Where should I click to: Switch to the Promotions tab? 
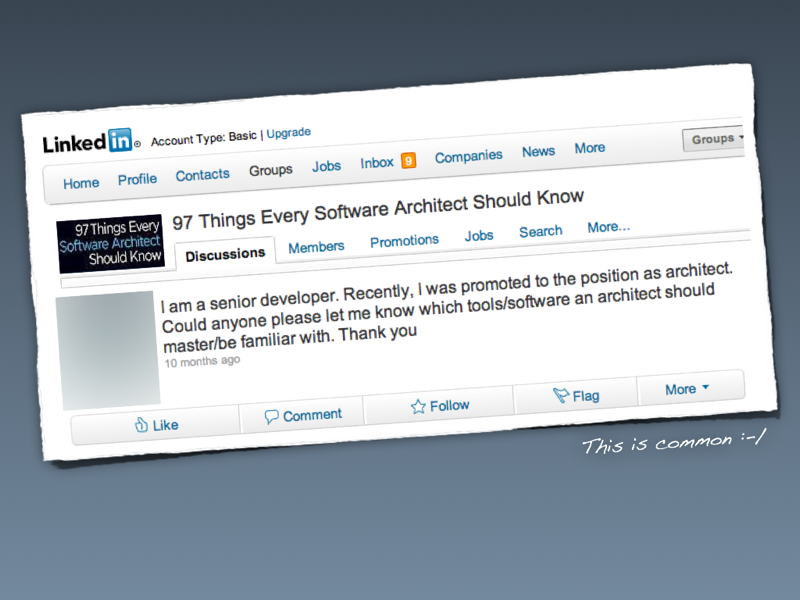(404, 241)
